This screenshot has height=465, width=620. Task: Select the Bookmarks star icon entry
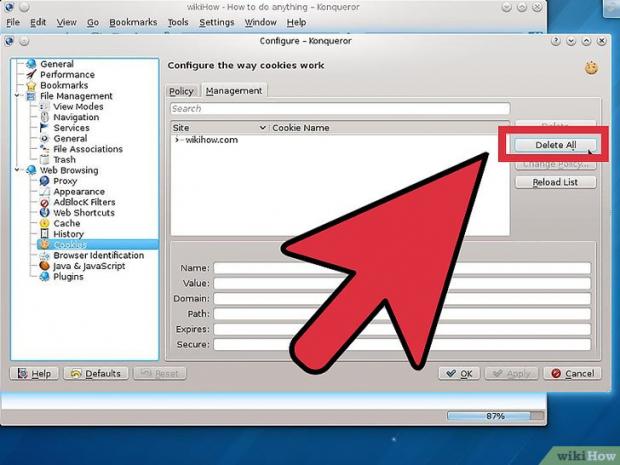pyautogui.click(x=32, y=86)
